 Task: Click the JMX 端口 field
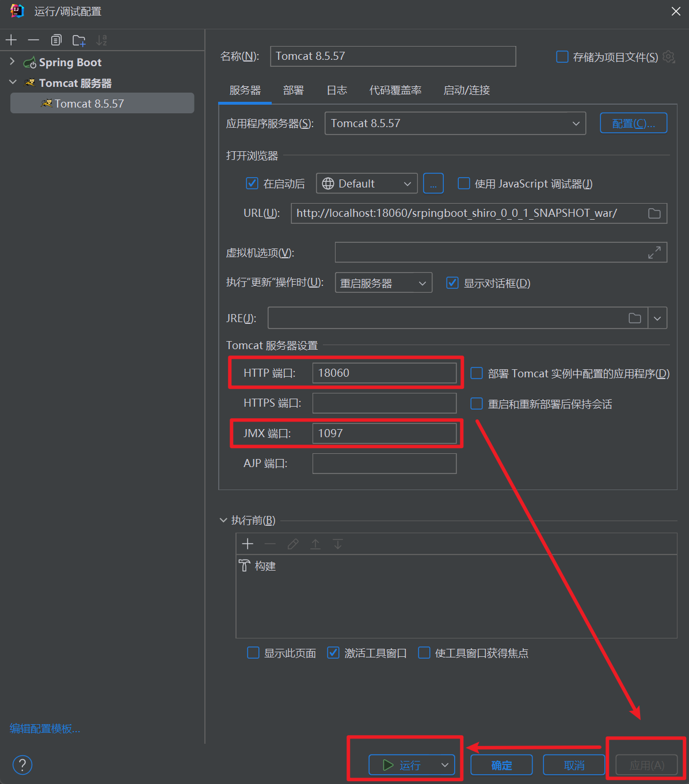click(x=385, y=433)
